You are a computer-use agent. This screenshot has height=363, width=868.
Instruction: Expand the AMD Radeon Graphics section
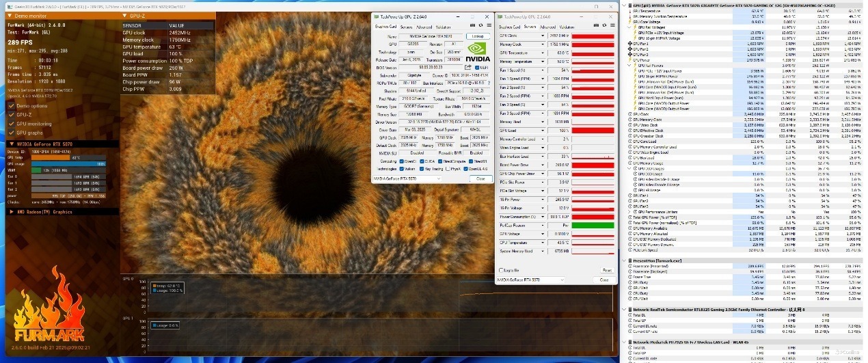pyautogui.click(x=12, y=212)
